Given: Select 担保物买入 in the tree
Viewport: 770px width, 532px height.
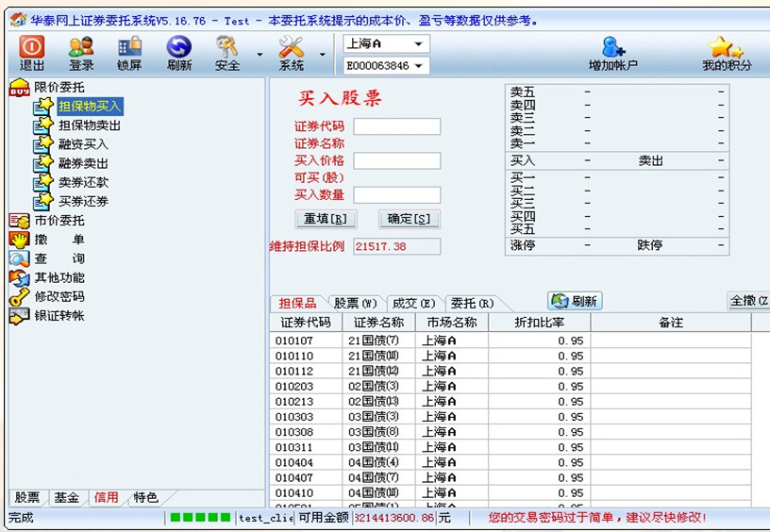Looking at the screenshot, I should 90,106.
